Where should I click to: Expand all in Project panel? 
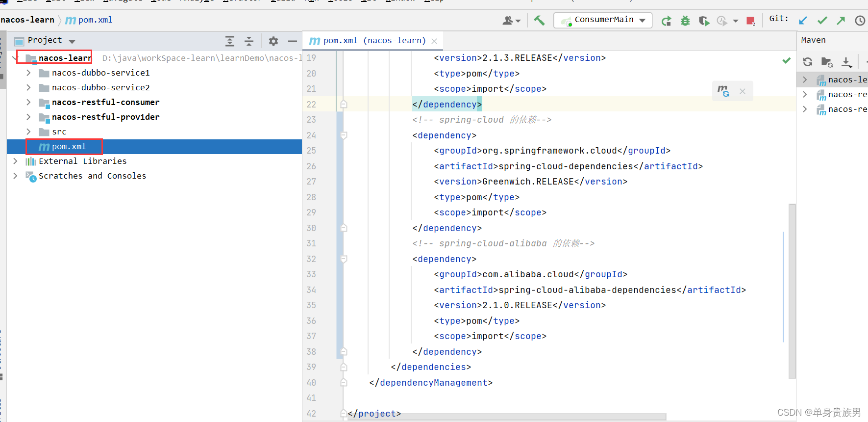tap(230, 41)
